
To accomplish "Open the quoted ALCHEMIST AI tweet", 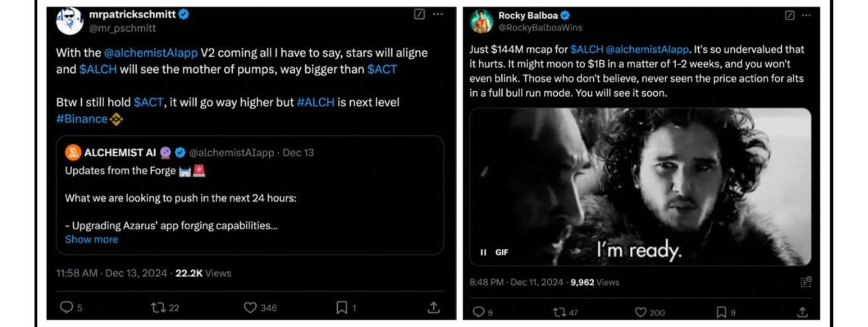I will click(250, 195).
